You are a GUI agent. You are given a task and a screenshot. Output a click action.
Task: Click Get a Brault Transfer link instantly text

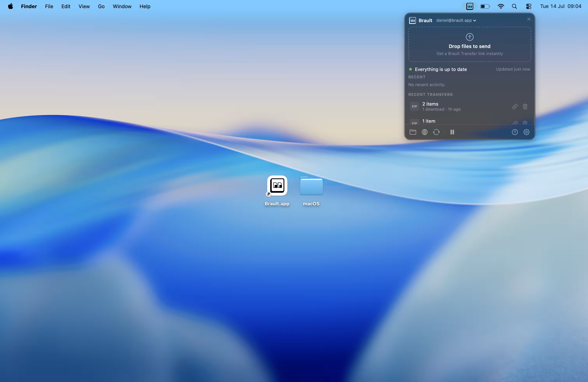point(469,54)
